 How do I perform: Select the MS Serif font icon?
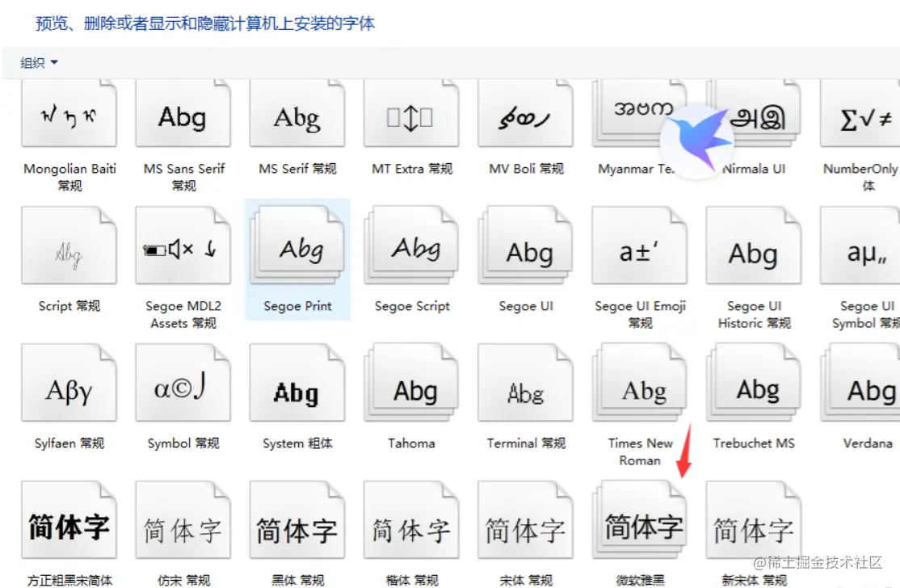(297, 114)
